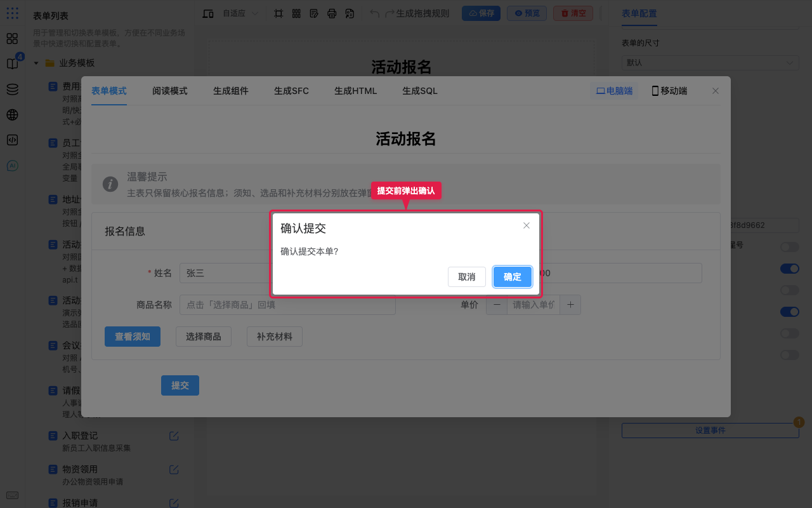
Task: Open the 表单的尺寸 默认 dropdown
Action: (710, 63)
